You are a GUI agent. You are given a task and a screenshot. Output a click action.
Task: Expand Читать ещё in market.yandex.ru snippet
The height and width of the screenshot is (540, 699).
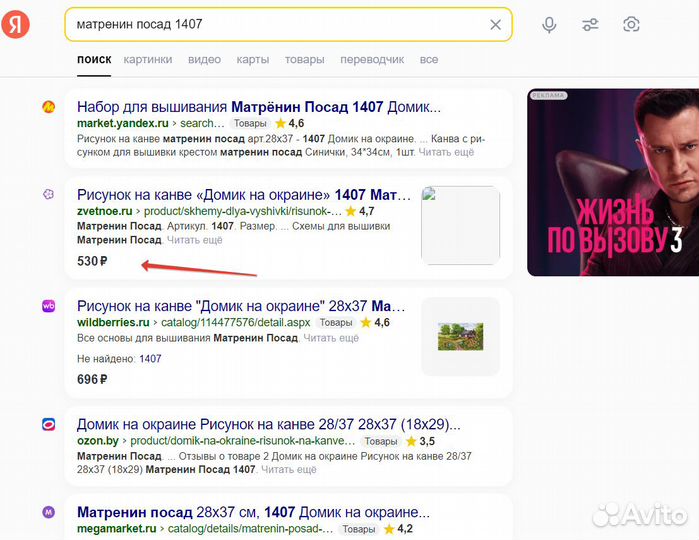click(446, 152)
